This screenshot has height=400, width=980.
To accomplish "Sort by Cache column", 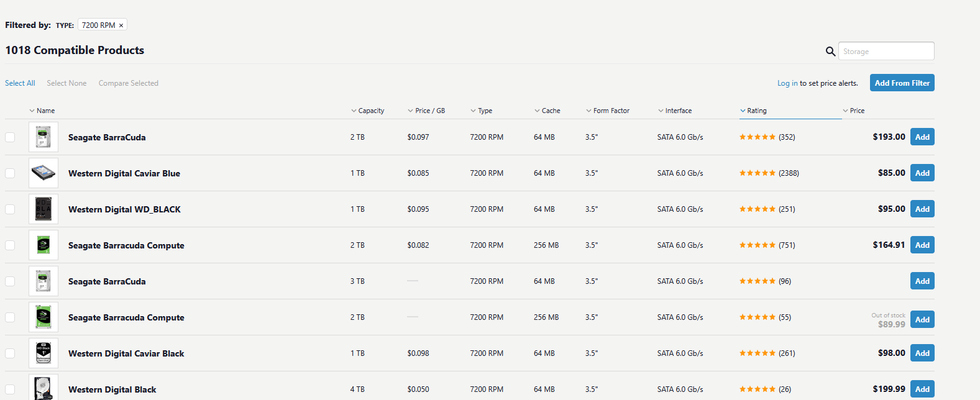I will 547,111.
